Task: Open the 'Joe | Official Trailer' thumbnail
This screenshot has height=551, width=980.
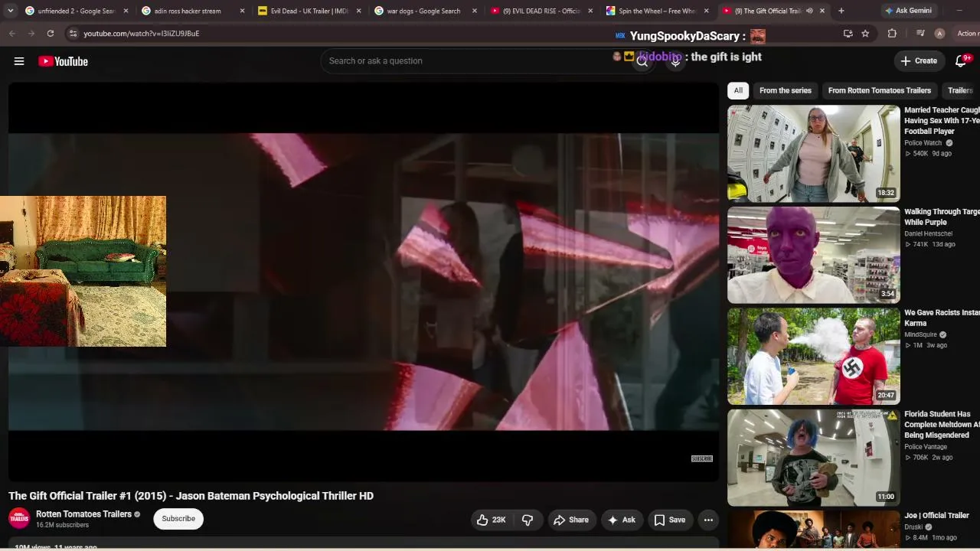Action: (x=814, y=530)
